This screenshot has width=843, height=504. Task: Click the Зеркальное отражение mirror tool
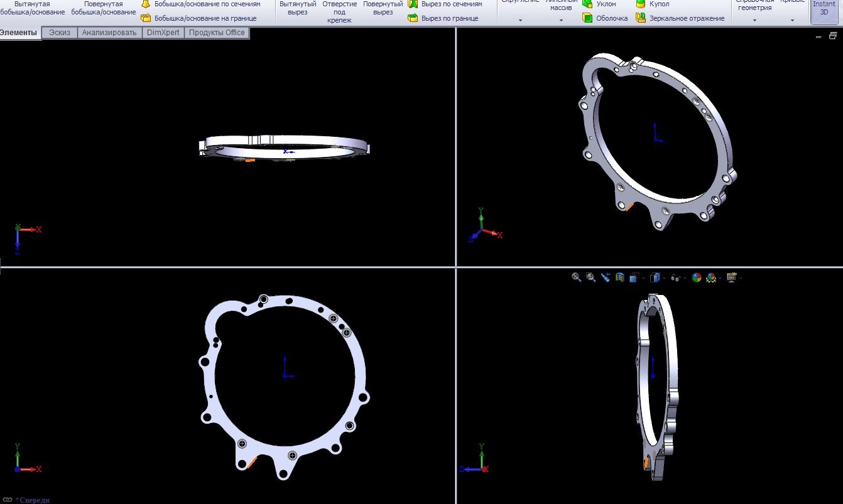click(680, 18)
